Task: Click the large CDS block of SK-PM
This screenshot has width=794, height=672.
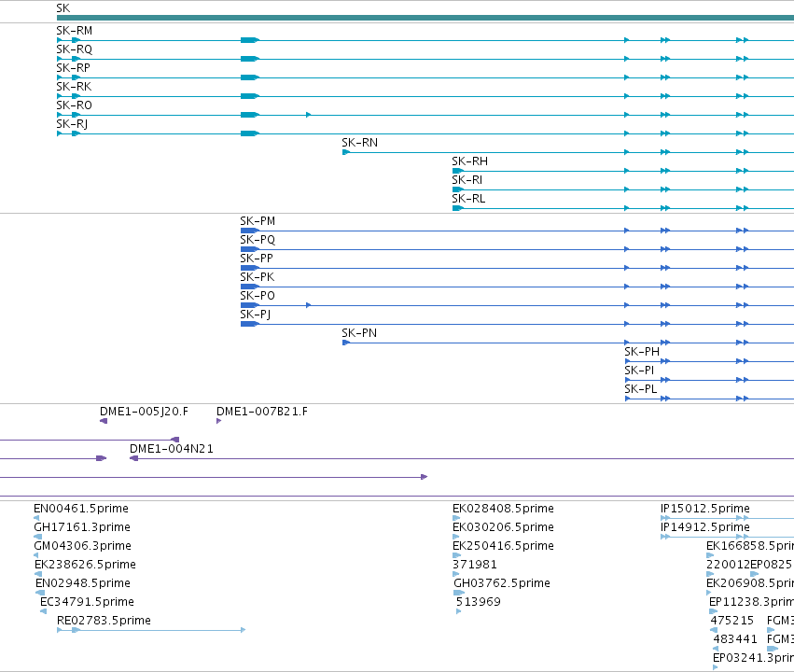Action: tap(250, 231)
